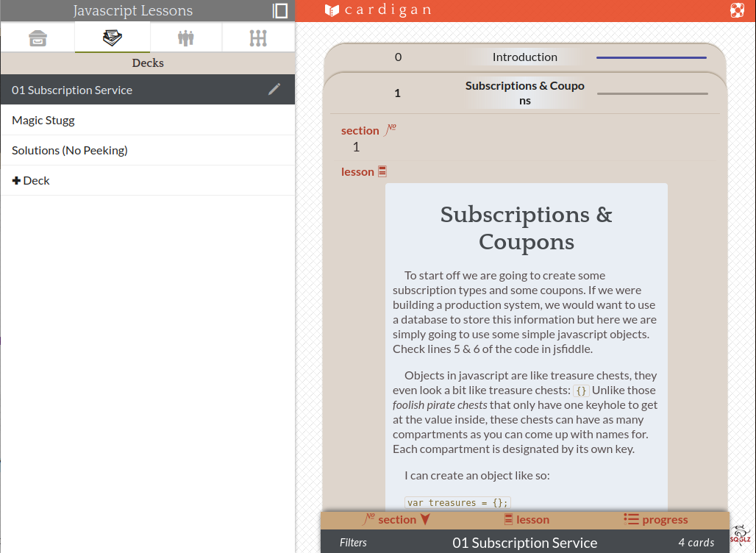Open the archive box tab
Screen dimensions: 756x553
(38, 38)
